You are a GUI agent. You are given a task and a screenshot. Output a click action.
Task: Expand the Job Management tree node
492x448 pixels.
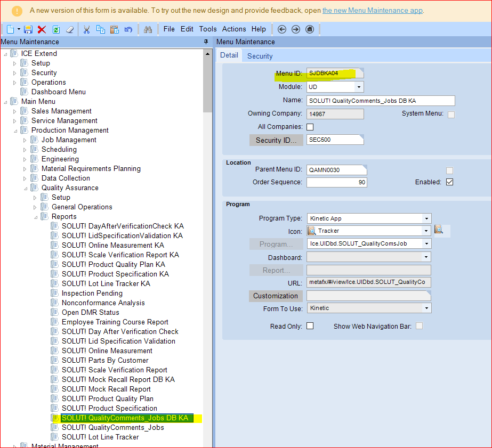pyautogui.click(x=24, y=140)
